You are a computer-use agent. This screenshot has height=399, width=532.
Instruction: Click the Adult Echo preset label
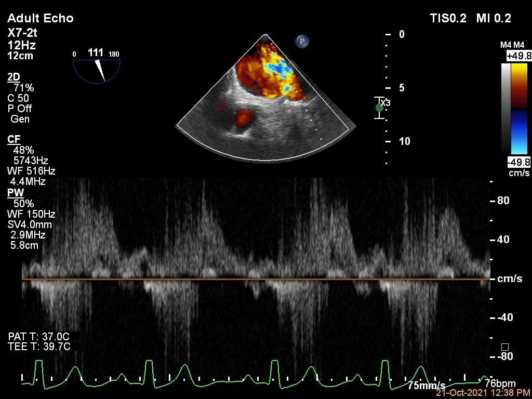click(x=41, y=18)
